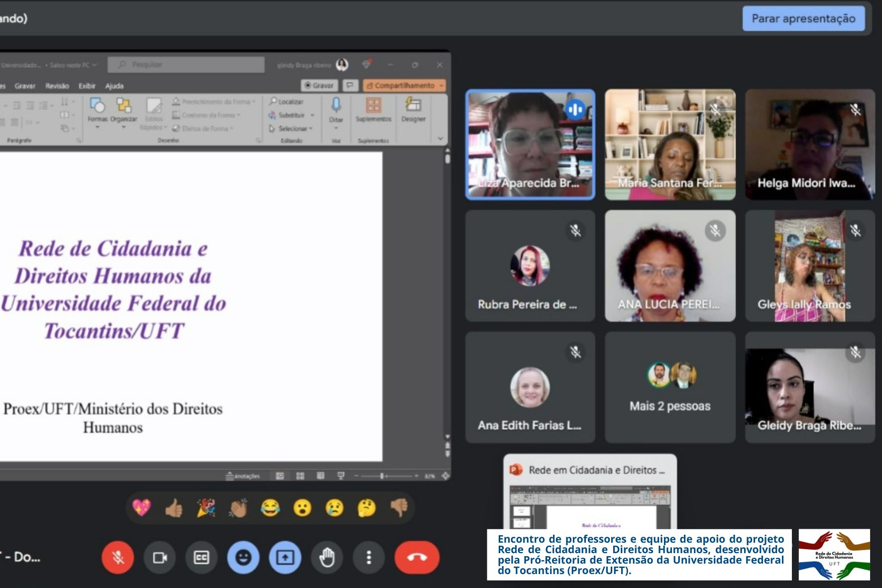Fit slide to window icon

click(x=445, y=476)
